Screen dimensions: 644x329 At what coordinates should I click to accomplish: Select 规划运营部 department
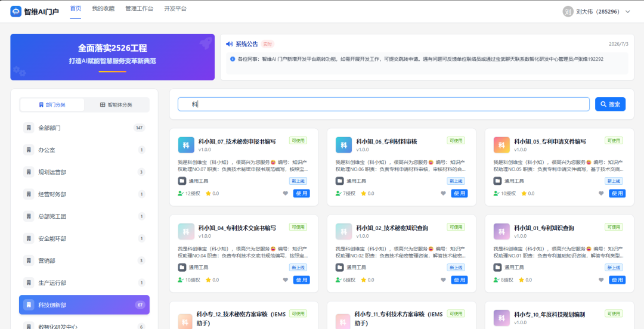[x=84, y=172]
